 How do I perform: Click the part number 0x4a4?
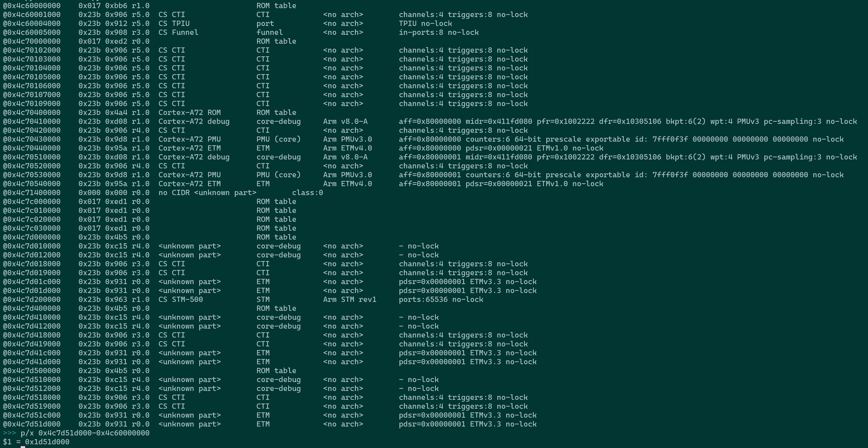[x=116, y=113]
